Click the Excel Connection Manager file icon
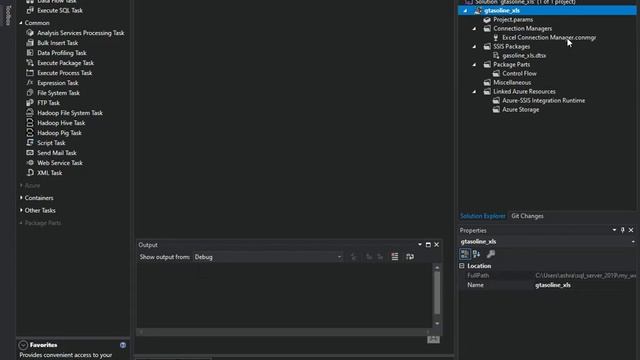640x360 pixels. pos(496,38)
